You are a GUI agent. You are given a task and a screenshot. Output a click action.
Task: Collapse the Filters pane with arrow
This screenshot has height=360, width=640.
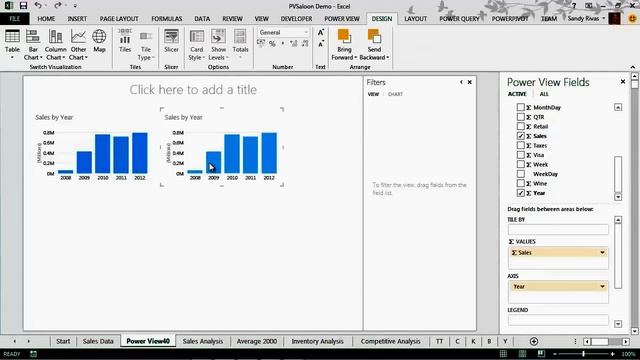tap(461, 82)
